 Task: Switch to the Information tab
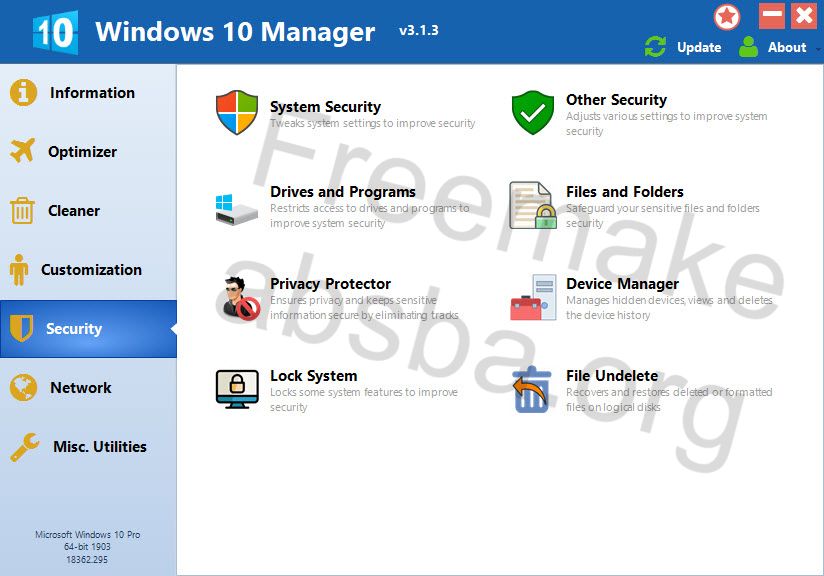[x=92, y=92]
